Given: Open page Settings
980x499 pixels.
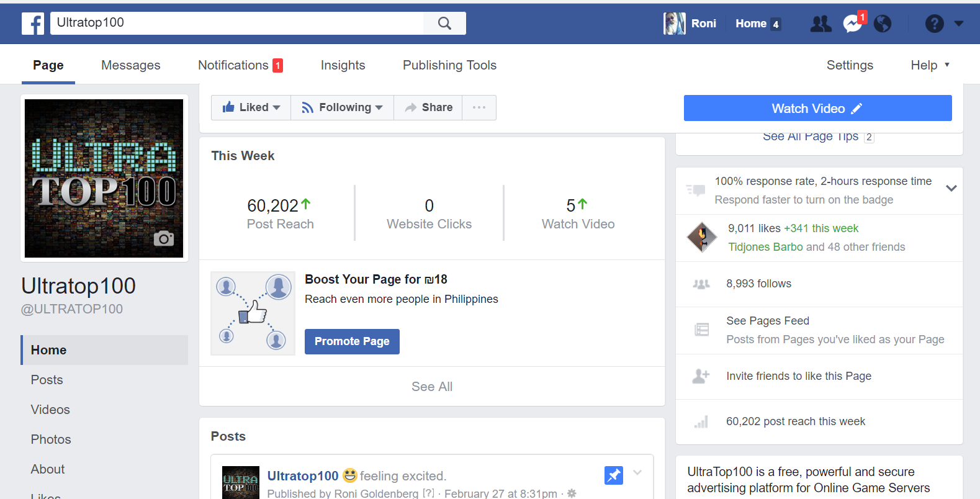Looking at the screenshot, I should (x=850, y=65).
